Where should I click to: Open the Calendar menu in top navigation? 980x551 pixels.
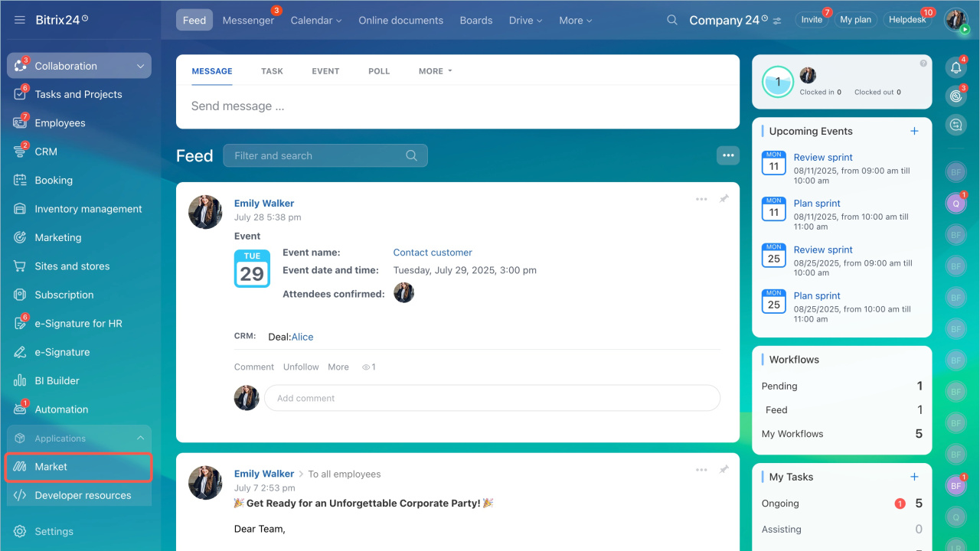(x=315, y=21)
